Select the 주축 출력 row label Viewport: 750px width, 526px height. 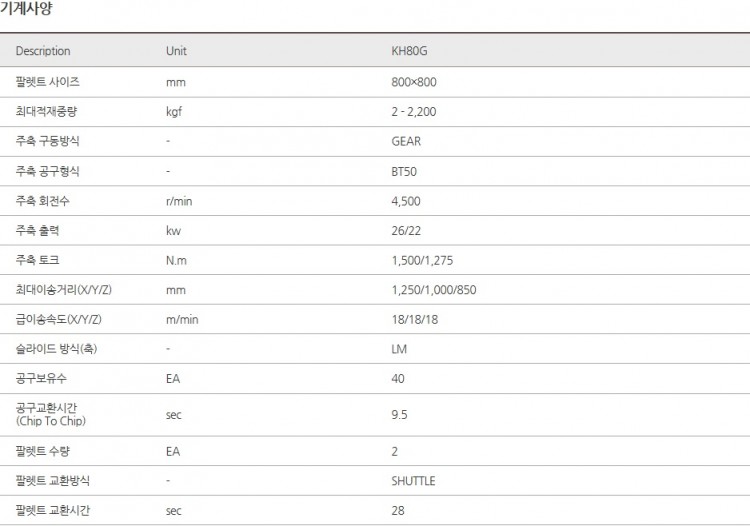[37, 231]
